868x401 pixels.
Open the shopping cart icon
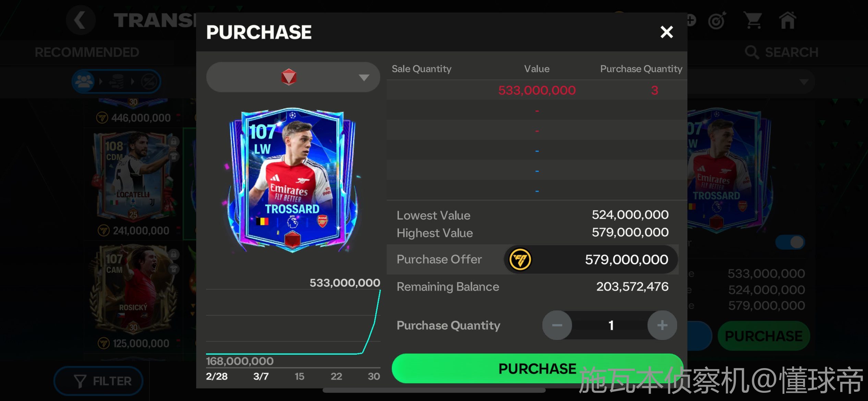(x=753, y=20)
